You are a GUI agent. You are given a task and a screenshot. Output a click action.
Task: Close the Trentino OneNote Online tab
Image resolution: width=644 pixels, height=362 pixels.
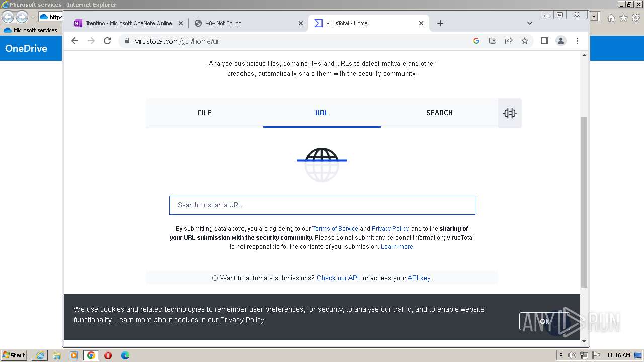[181, 23]
